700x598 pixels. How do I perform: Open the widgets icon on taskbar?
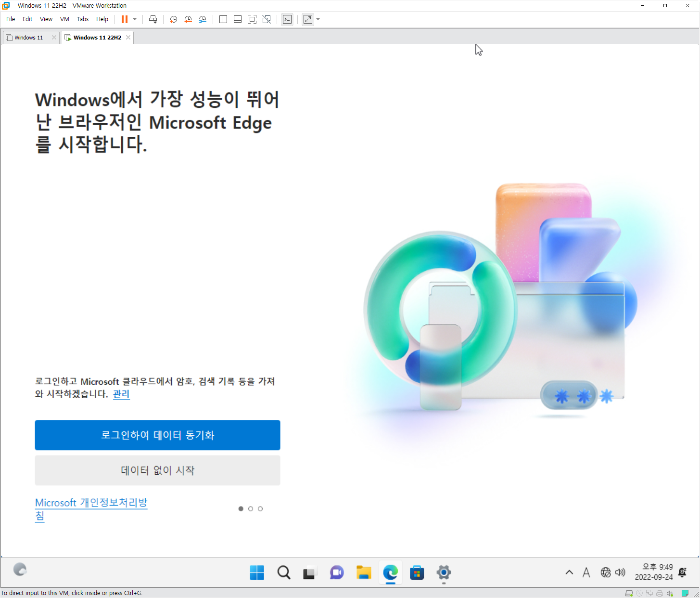pos(20,570)
